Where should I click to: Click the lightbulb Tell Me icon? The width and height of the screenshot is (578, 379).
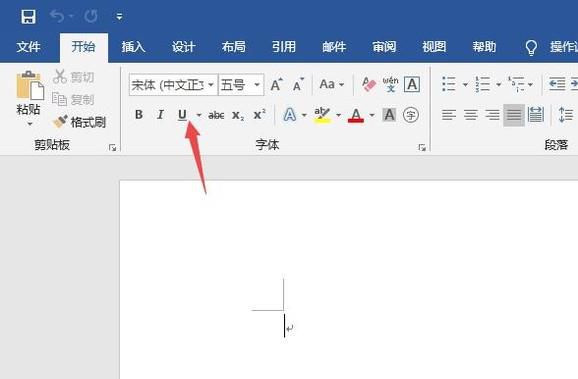531,48
